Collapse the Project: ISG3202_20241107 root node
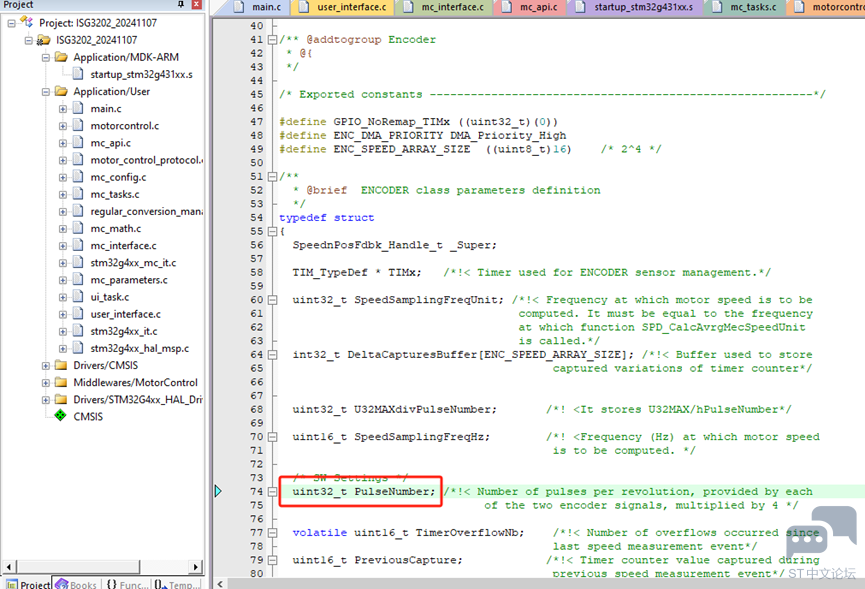This screenshot has height=589, width=865. point(11,23)
